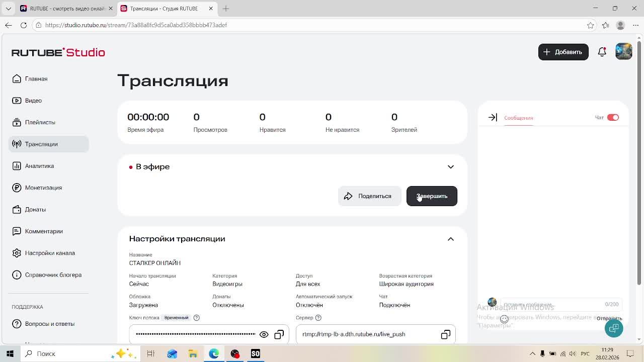The height and width of the screenshot is (362, 644).
Task: Collapse the Настройки трансляции section
Action: click(451, 239)
